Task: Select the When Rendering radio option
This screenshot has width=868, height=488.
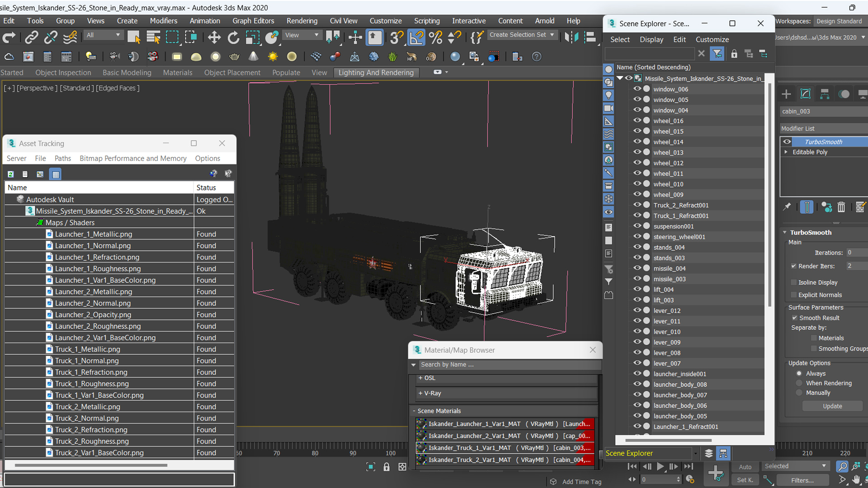Action: tap(799, 383)
